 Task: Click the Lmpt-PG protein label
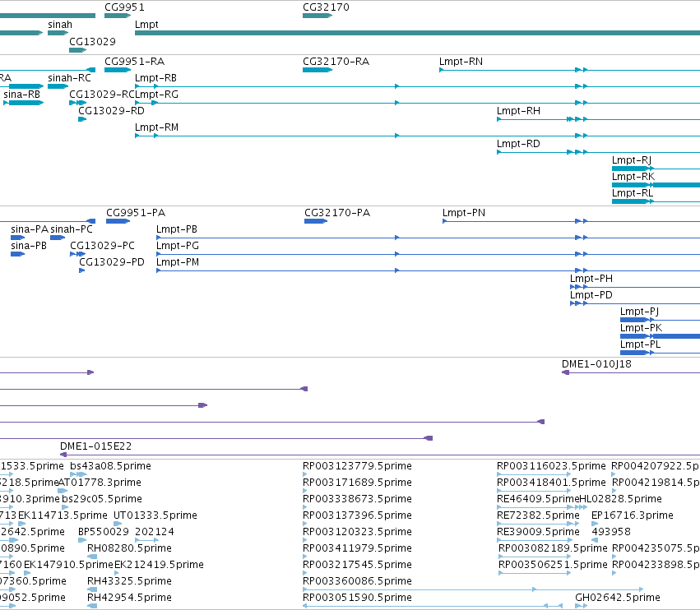click(x=178, y=246)
